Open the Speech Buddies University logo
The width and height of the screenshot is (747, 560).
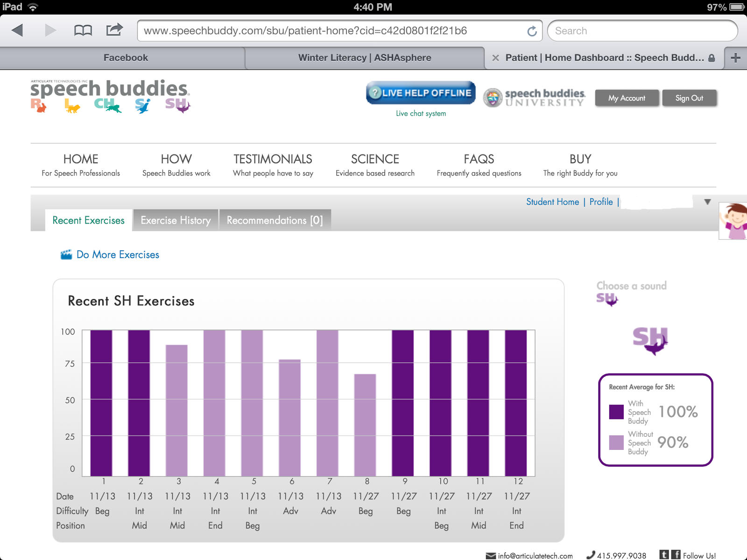[534, 98]
